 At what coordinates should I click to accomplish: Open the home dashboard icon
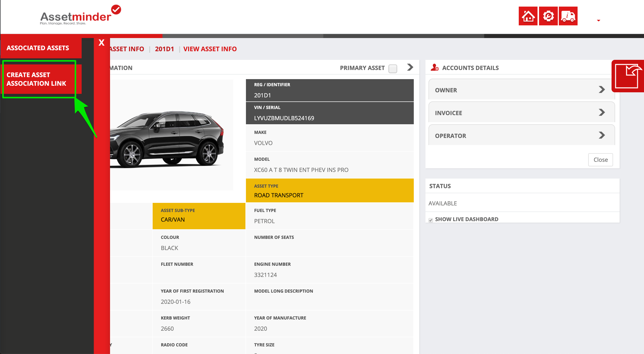click(528, 16)
